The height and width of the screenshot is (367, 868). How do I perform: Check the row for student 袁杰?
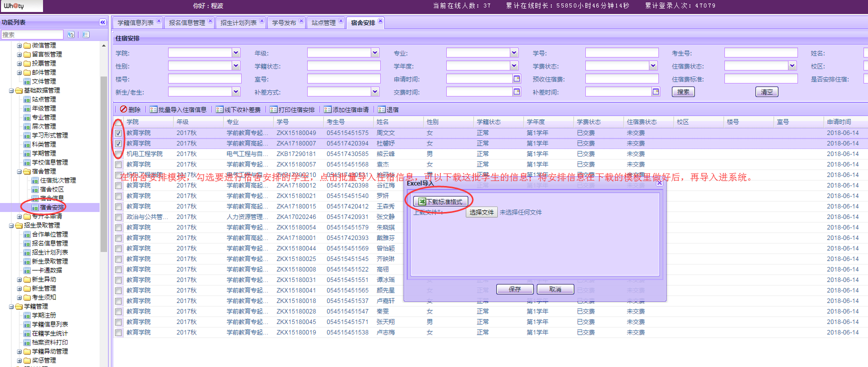coord(118,164)
